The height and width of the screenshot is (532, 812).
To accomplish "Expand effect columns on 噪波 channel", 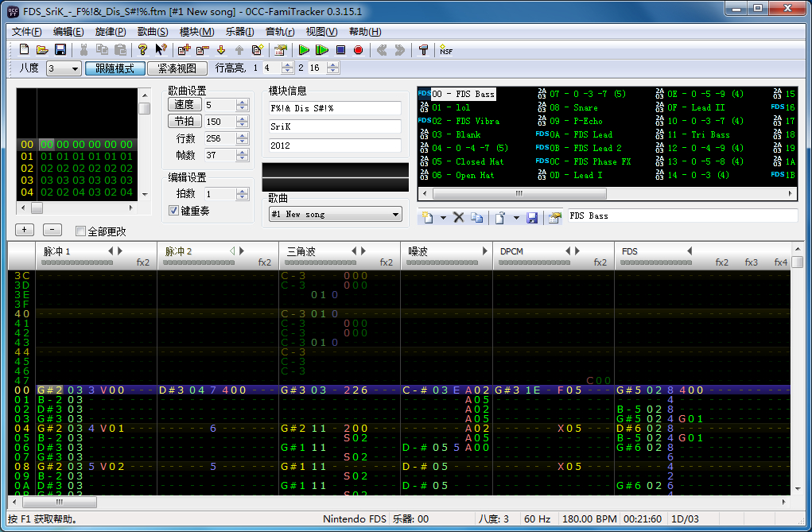I will [x=484, y=250].
